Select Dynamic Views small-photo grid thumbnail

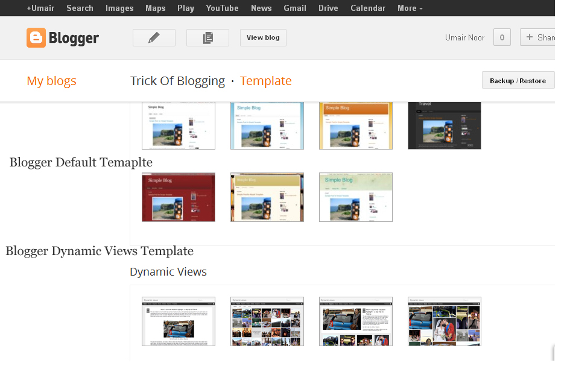[x=267, y=321]
